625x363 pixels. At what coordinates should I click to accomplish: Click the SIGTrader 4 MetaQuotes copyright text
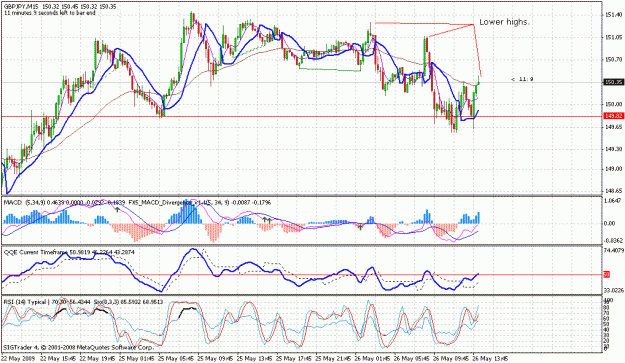click(79, 347)
